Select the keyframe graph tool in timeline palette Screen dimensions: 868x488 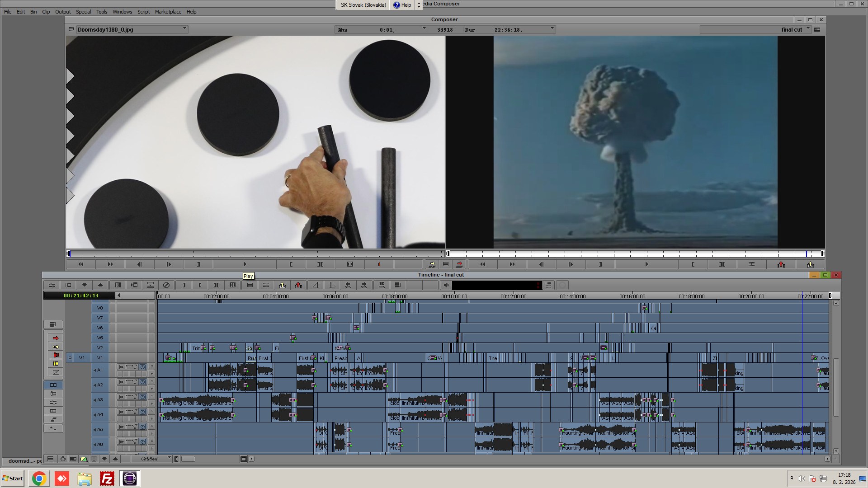pos(56,372)
